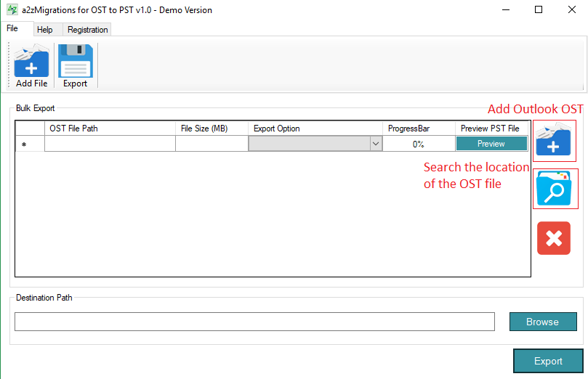Click inside the Destination Path field

254,322
